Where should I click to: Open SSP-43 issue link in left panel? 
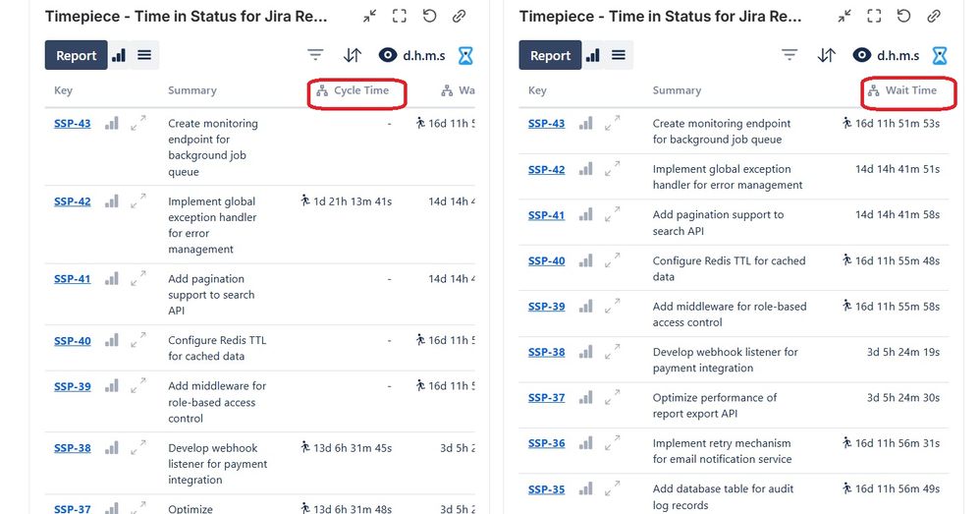(x=72, y=124)
